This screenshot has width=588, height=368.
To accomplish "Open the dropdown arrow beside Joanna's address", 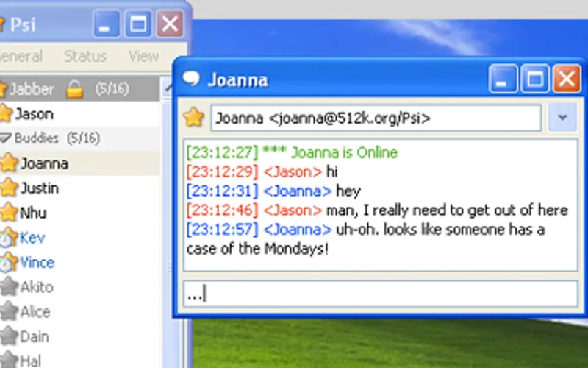I will tap(562, 118).
